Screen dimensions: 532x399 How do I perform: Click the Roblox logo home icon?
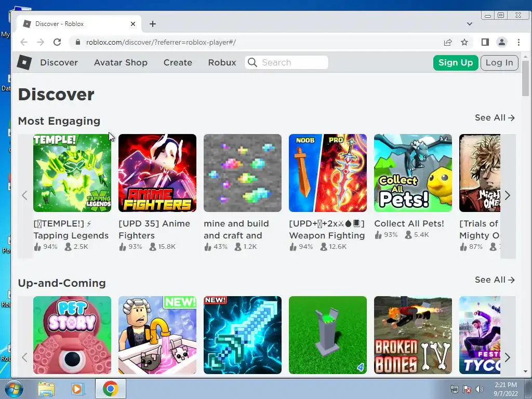click(x=24, y=62)
